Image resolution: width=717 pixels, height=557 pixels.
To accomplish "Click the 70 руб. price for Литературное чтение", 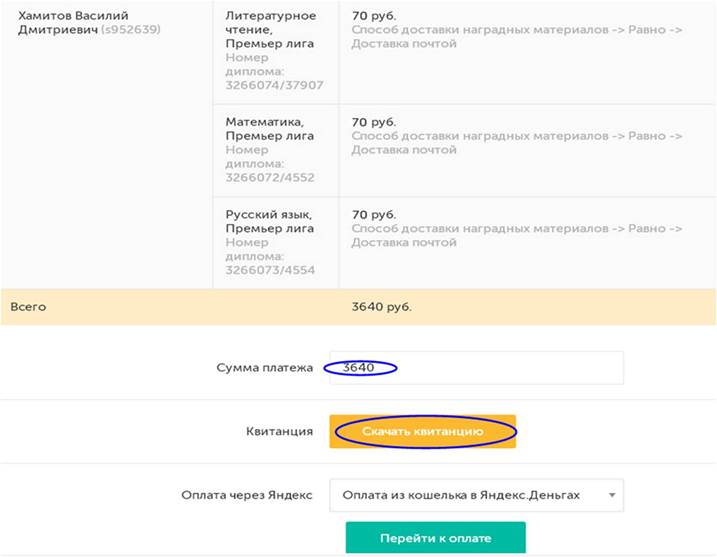I will [x=374, y=16].
